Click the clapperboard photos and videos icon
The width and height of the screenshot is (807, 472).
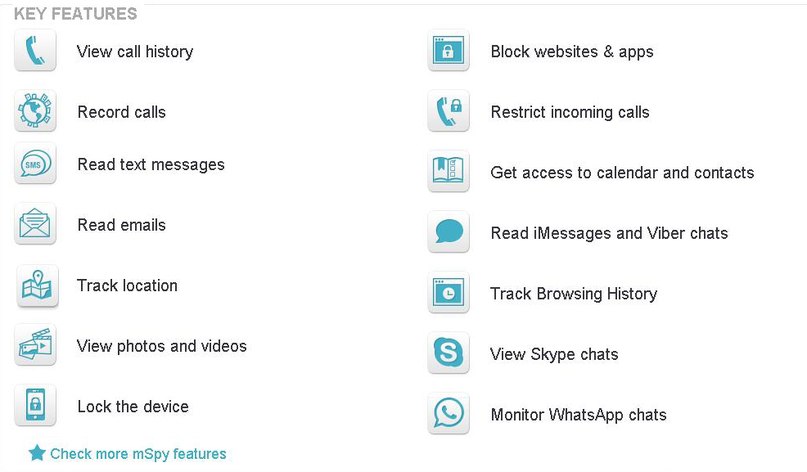click(35, 345)
